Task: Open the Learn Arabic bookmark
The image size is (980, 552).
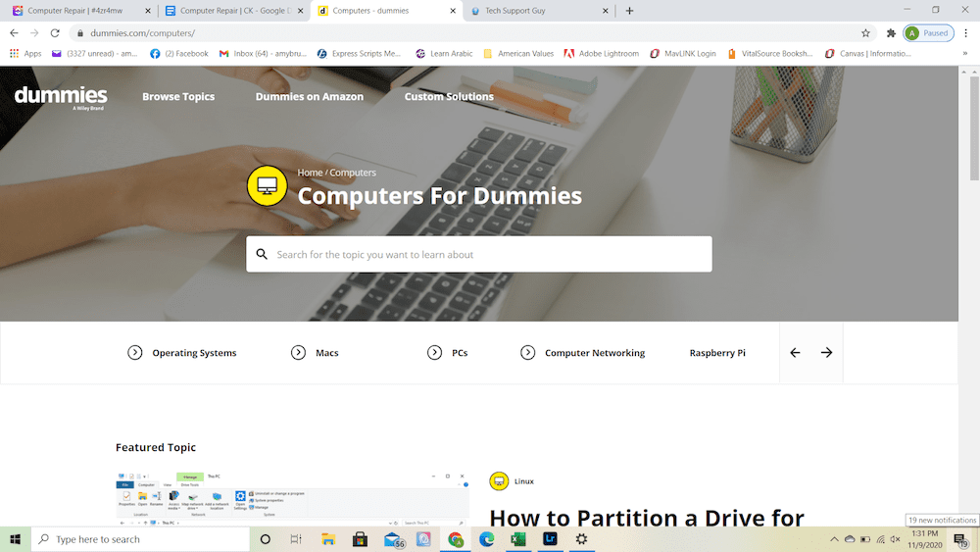Action: click(x=444, y=54)
